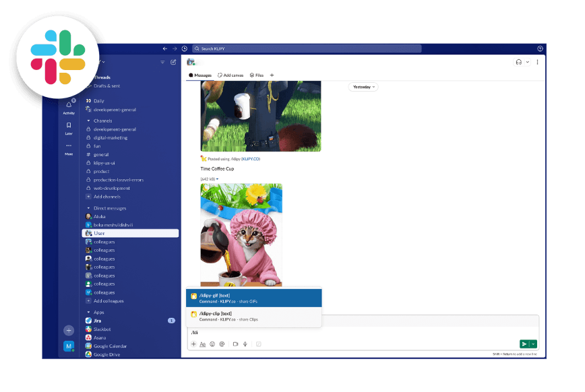Select the /klipy-gif command suggestion

pos(255,298)
